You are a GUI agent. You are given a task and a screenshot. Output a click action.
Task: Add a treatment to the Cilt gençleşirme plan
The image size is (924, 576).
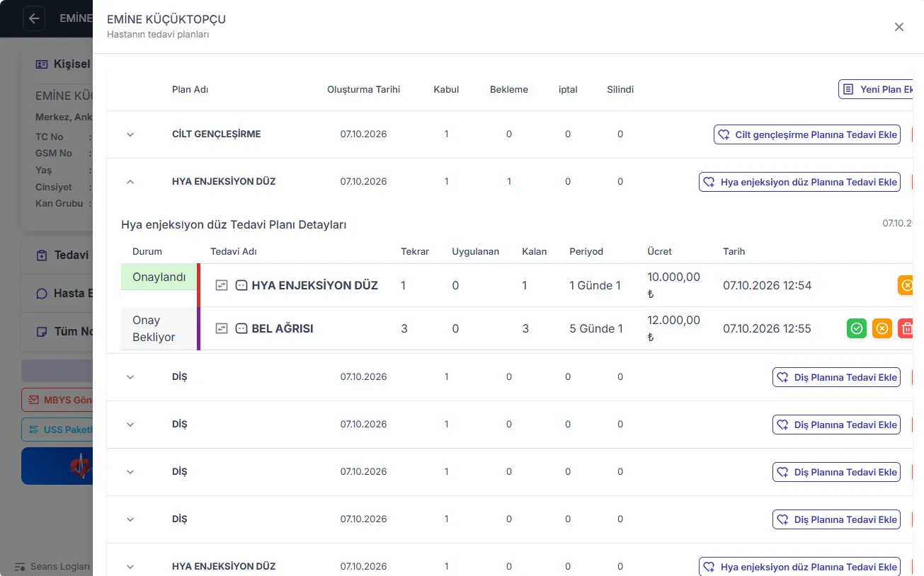807,134
